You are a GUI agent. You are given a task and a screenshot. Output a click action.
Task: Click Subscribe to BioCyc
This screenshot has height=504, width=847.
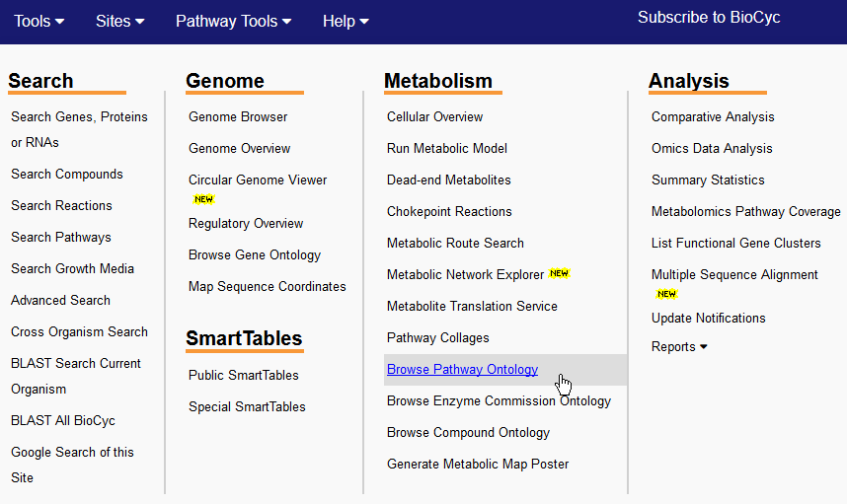709,18
